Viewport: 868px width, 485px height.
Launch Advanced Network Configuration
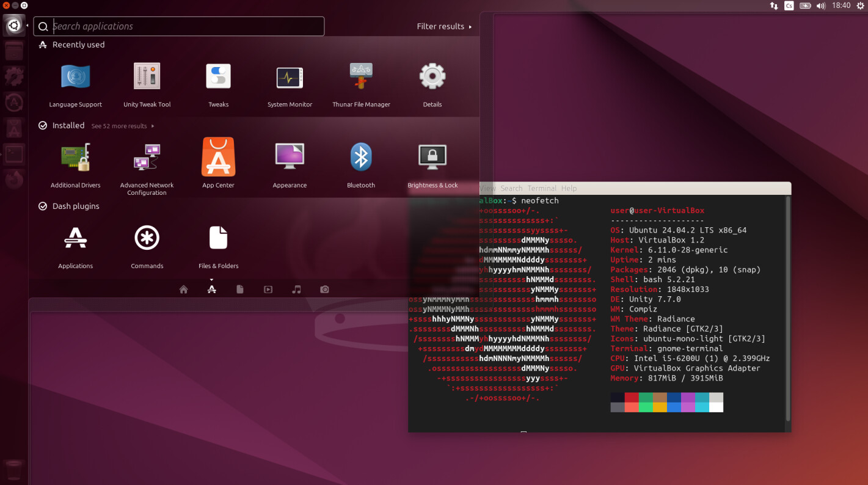coord(147,158)
